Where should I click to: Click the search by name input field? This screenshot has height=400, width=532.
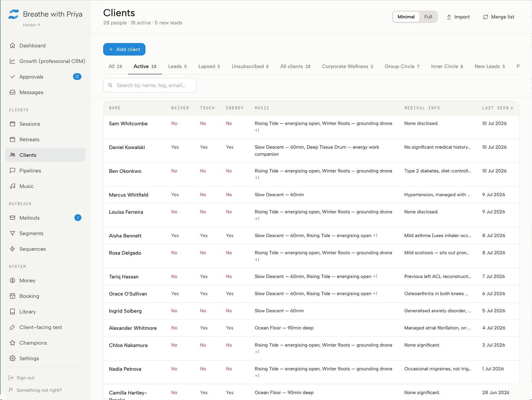(150, 85)
